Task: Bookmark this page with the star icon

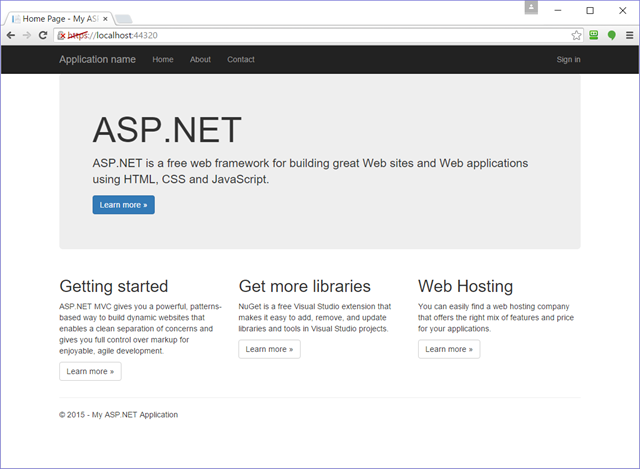Action: pos(576,36)
